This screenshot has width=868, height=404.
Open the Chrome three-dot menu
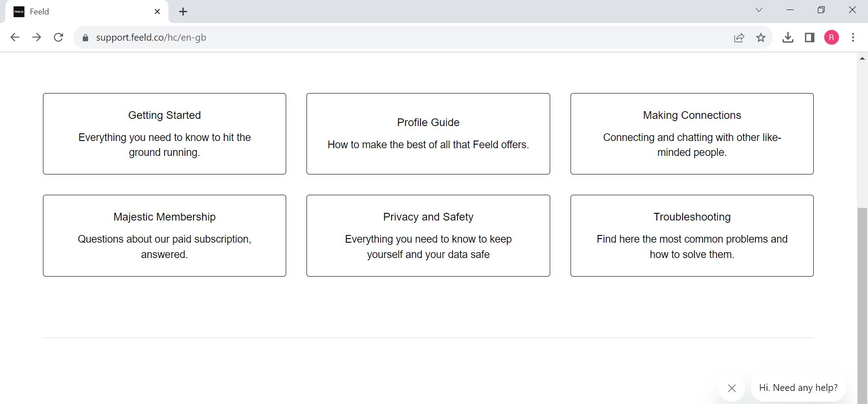(x=853, y=38)
